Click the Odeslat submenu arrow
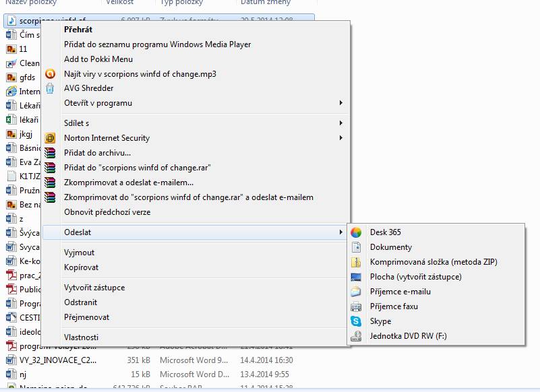The height and width of the screenshot is (392, 540). [x=341, y=232]
